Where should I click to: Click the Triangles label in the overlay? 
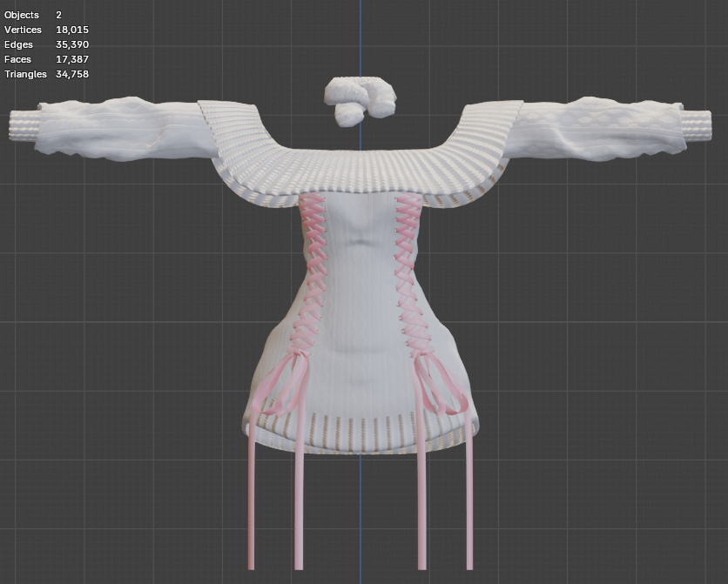pos(25,74)
